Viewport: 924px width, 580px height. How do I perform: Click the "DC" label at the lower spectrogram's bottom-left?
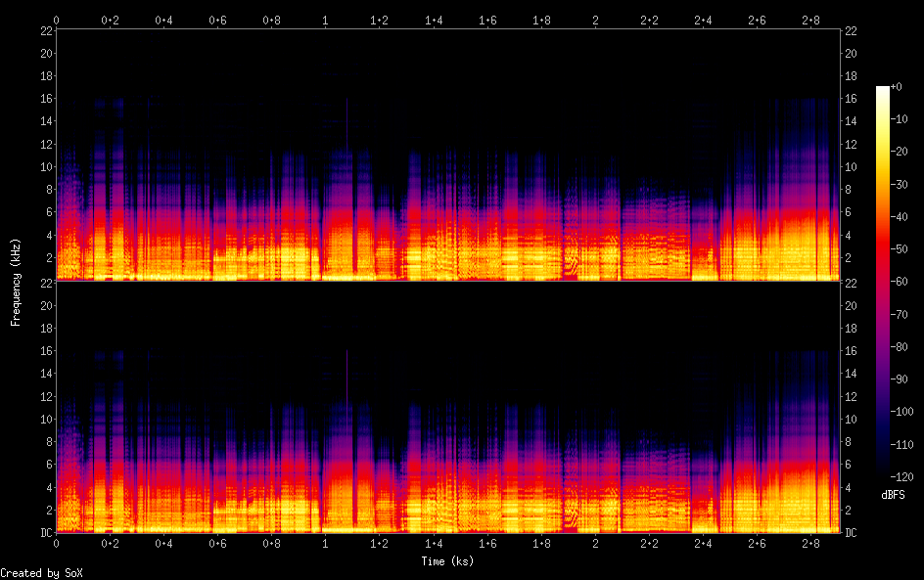tap(44, 533)
